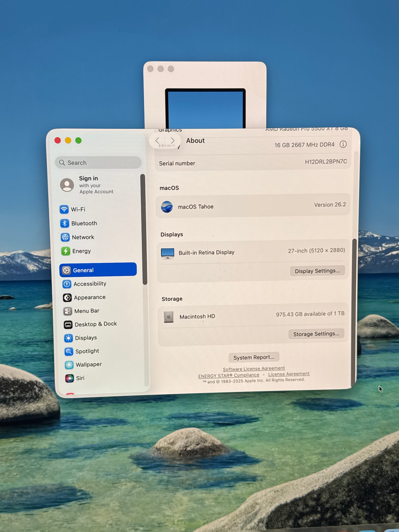Image resolution: width=399 pixels, height=532 pixels.
Task: Open Spotlight magnifier icon in sidebar
Action: tap(69, 352)
